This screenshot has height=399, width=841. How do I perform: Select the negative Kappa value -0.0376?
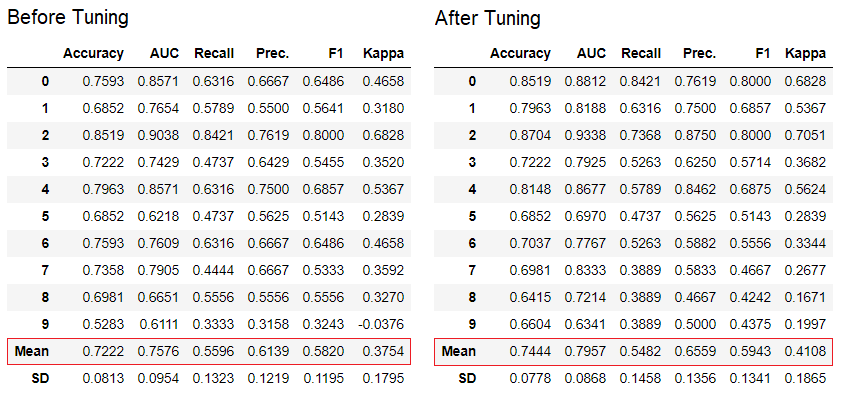381,324
